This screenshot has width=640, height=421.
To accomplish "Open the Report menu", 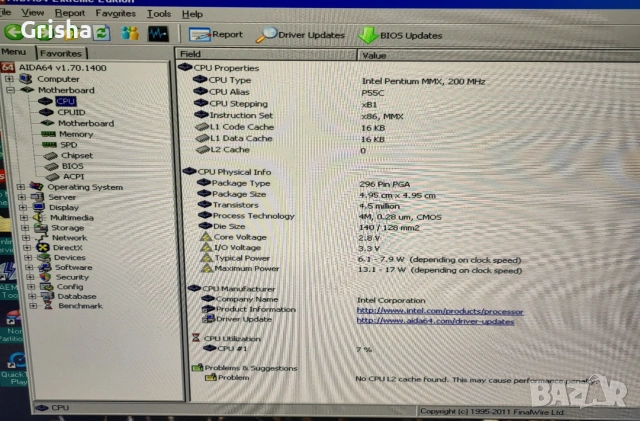I will tap(70, 13).
